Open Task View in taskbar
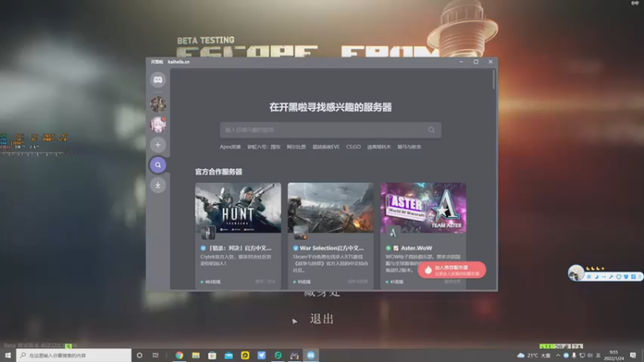644x362 pixels. coord(155,356)
